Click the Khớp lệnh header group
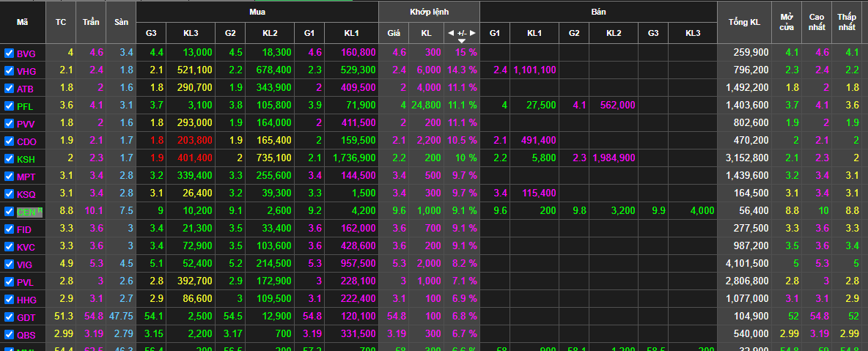Viewport: 868px width, 351px height. coord(429,12)
